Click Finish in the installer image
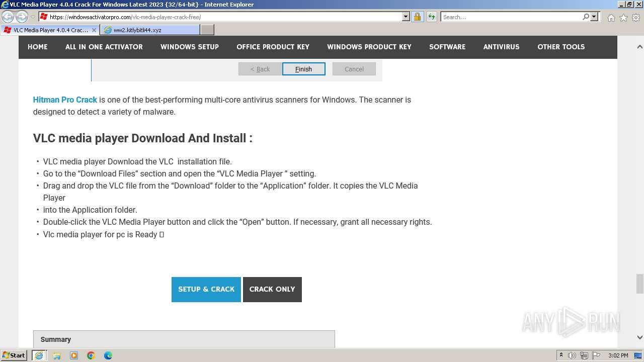 click(x=303, y=69)
